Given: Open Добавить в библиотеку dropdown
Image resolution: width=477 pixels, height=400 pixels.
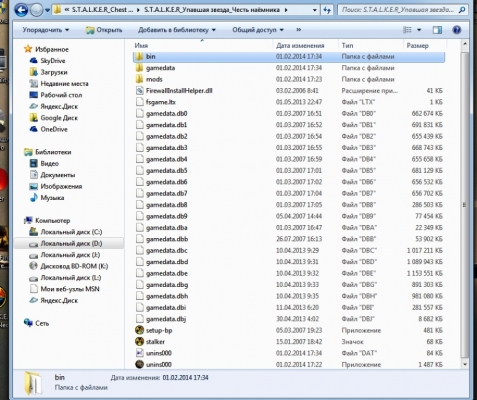Looking at the screenshot, I should (x=177, y=30).
